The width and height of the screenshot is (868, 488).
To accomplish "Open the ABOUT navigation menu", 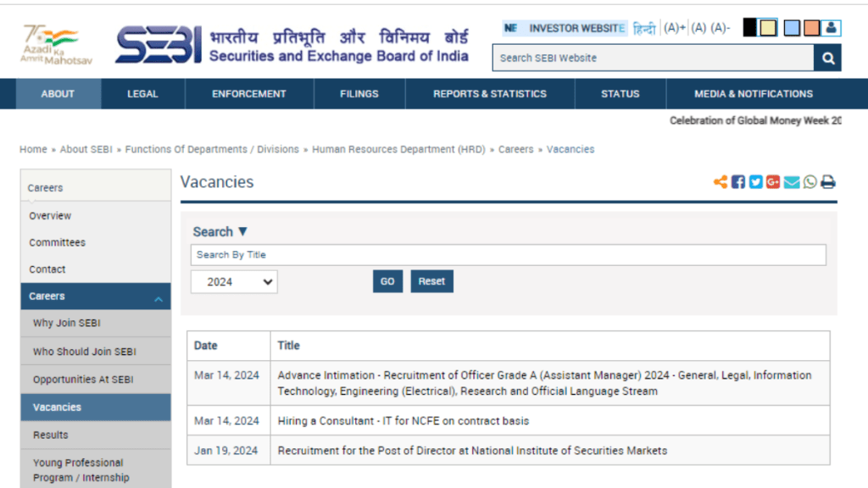I will tap(58, 94).
